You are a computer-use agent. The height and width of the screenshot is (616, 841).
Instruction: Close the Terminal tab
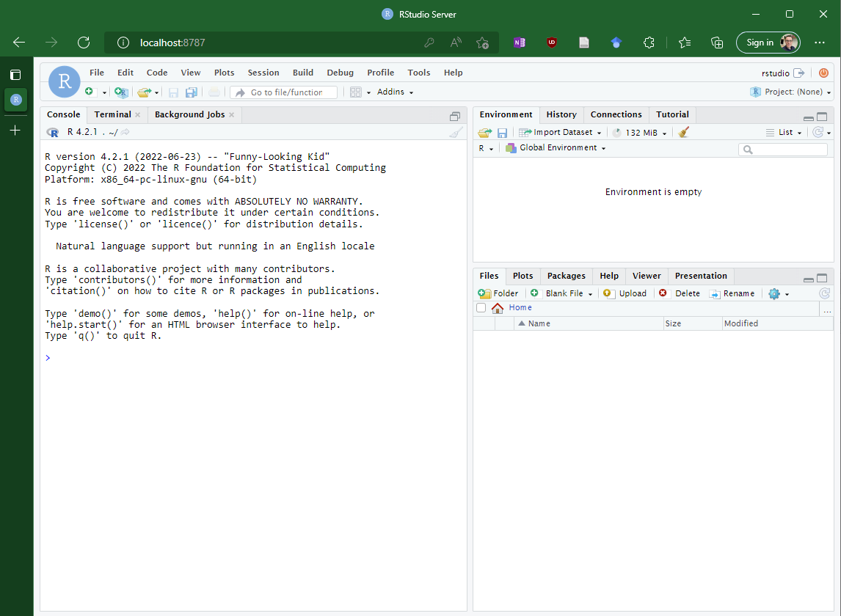tap(137, 115)
